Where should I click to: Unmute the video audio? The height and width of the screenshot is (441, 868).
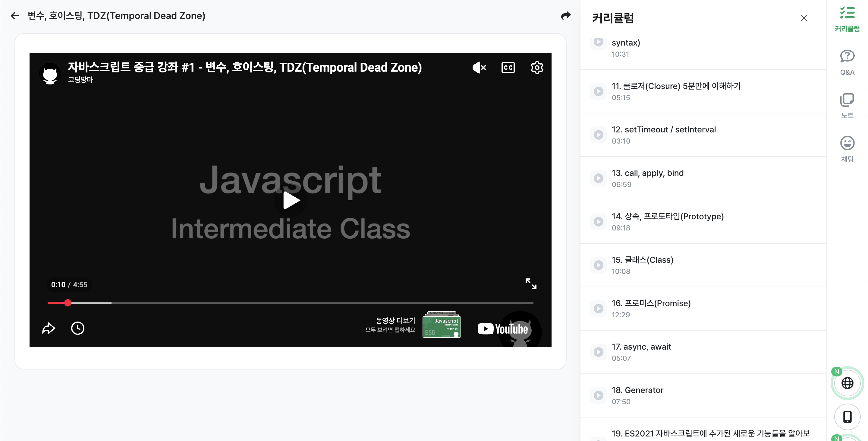point(479,68)
